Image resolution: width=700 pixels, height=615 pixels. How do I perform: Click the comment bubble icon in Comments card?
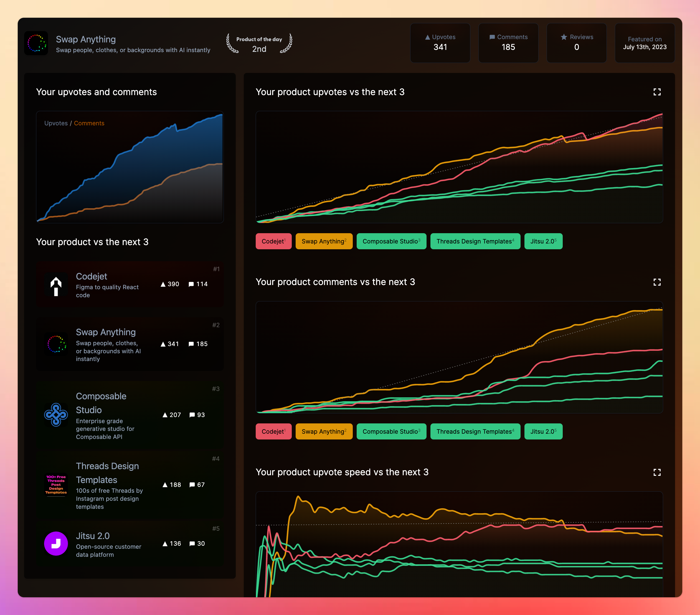(492, 37)
